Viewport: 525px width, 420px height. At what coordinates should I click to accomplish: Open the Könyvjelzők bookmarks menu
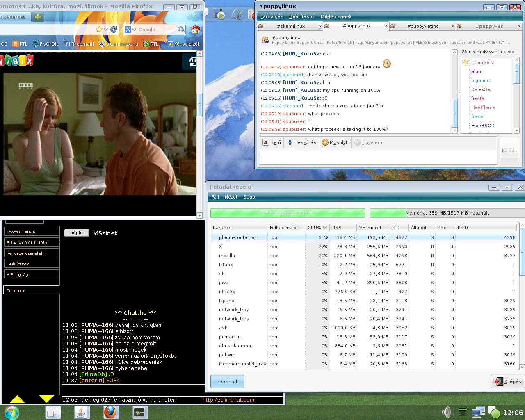tap(184, 44)
